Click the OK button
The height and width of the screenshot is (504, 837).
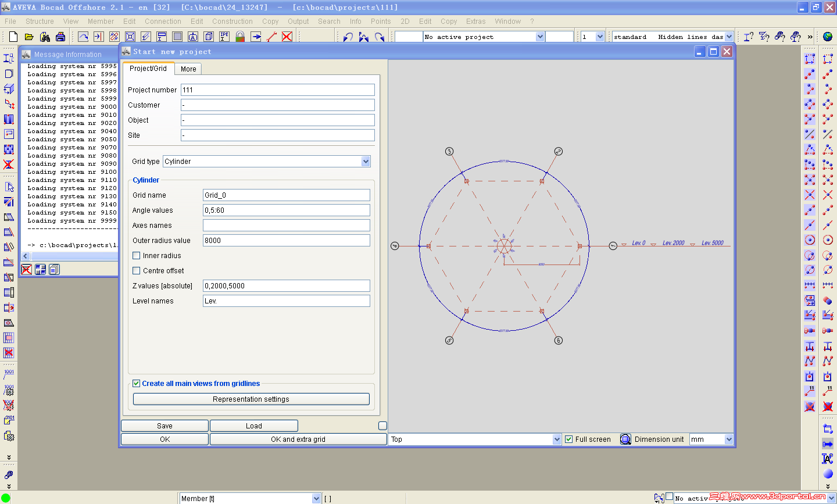[x=164, y=439]
